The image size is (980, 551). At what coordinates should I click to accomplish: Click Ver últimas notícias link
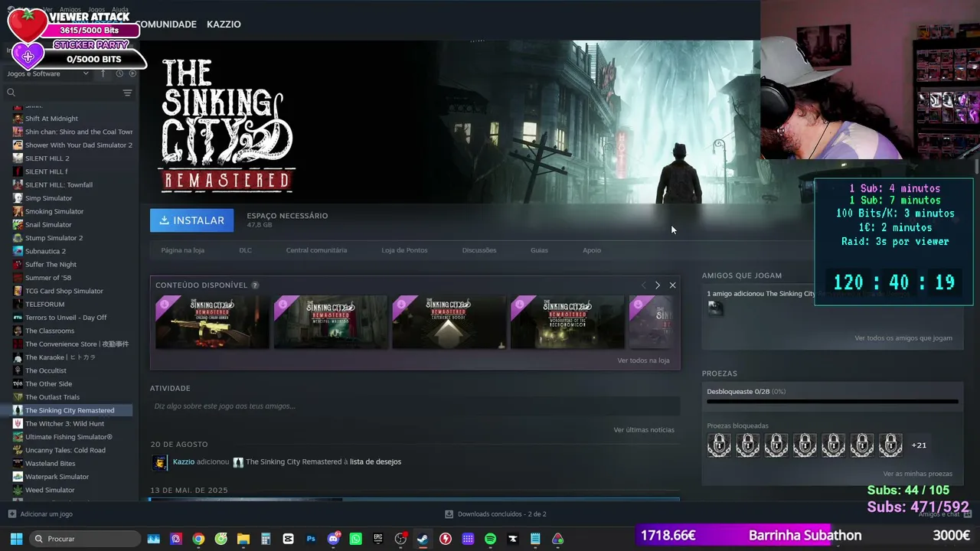(x=644, y=430)
